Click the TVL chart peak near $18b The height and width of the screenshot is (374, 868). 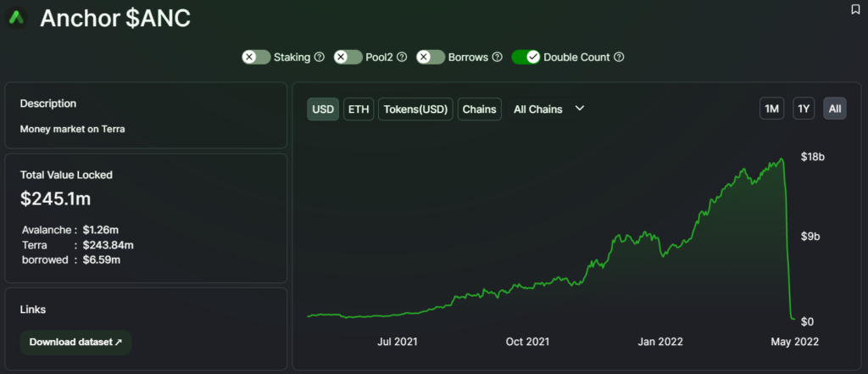tap(782, 159)
